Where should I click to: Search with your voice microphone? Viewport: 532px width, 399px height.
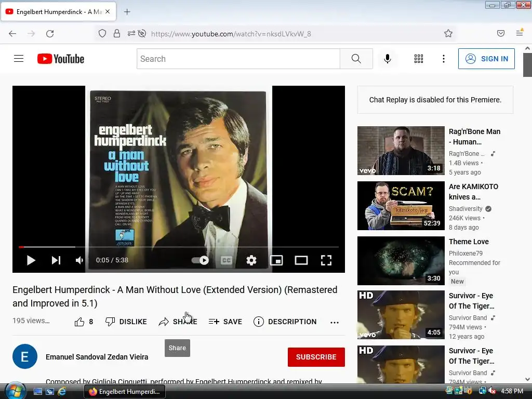click(x=388, y=59)
